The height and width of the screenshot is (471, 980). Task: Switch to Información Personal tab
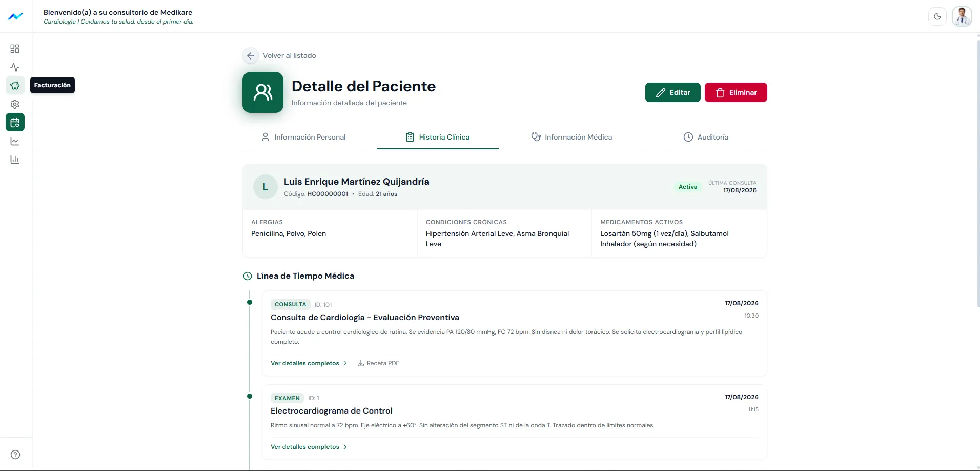tap(303, 137)
